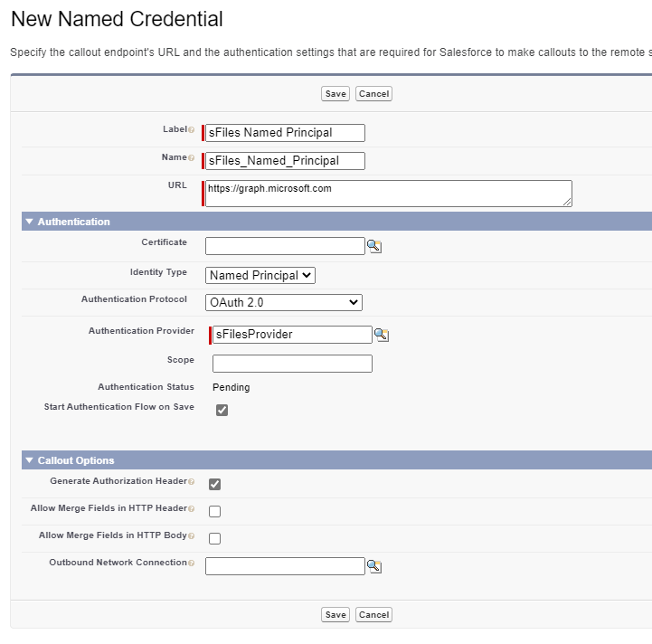Viewport: 652px width, 644px height.
Task: Click the Generate Authorization Header help icon
Action: [192, 482]
